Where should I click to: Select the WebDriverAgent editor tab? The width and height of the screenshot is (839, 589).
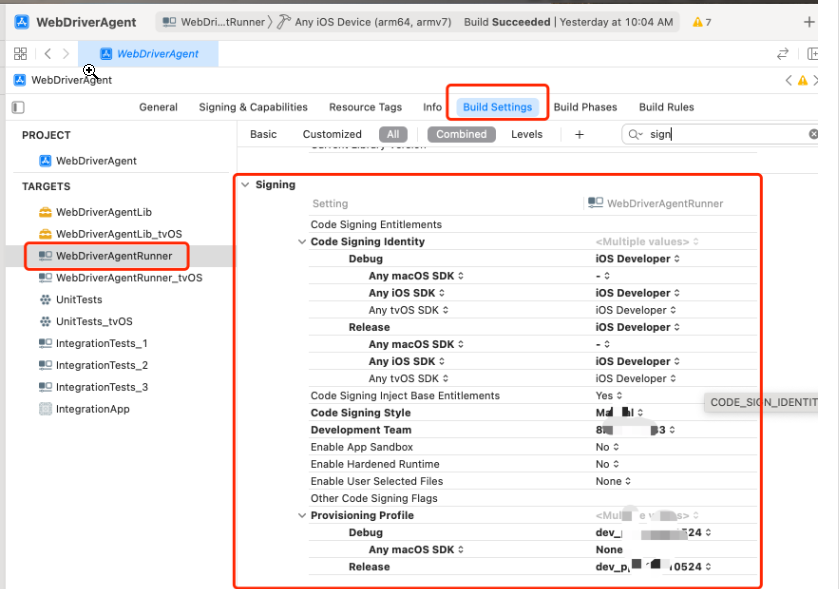click(x=148, y=53)
